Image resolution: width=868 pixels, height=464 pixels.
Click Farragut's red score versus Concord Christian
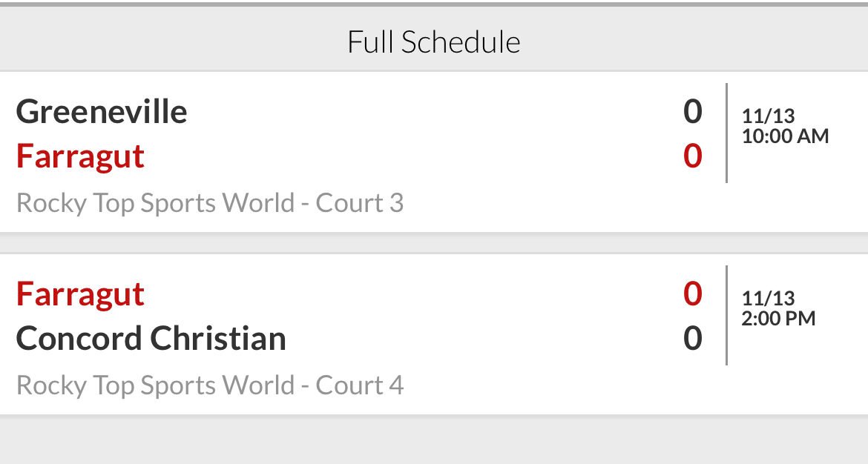tap(692, 294)
